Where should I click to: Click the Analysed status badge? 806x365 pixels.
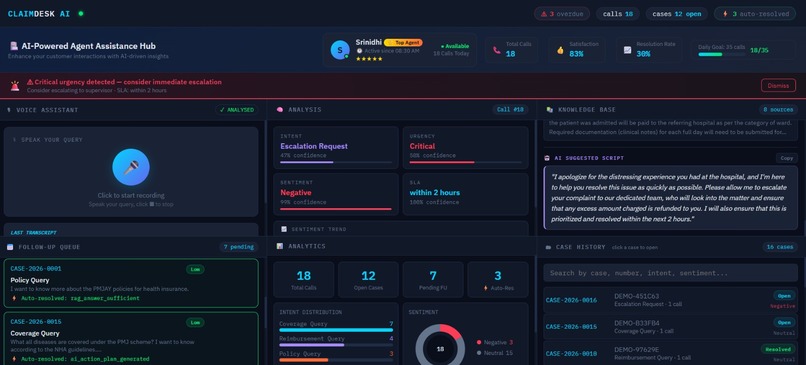[236, 110]
